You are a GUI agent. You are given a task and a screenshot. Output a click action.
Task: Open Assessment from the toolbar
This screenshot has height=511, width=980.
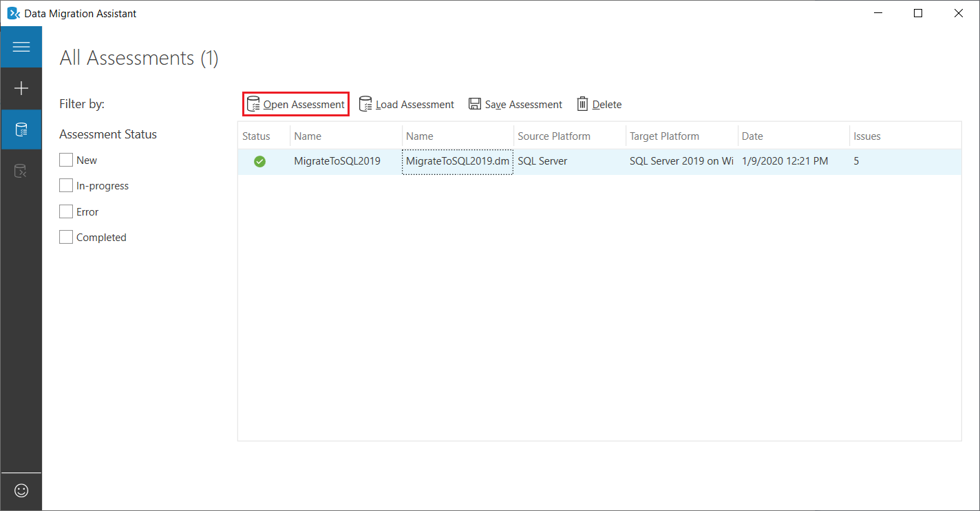296,104
